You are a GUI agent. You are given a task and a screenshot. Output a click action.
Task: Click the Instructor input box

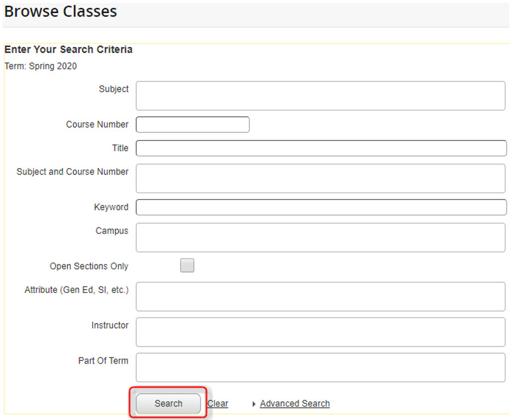320,332
